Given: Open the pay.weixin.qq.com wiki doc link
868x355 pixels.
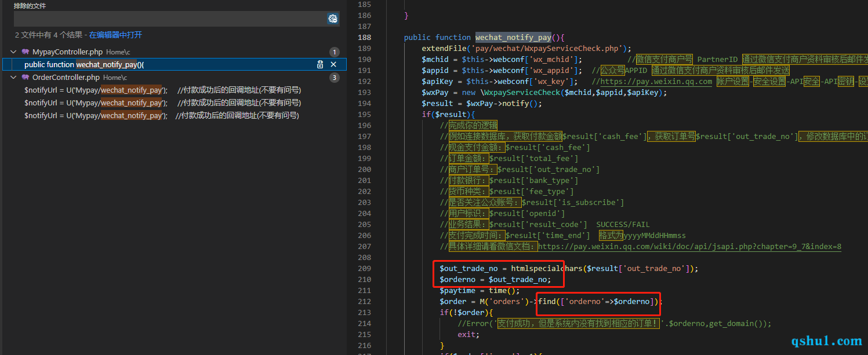Looking at the screenshot, I should click(x=689, y=247).
